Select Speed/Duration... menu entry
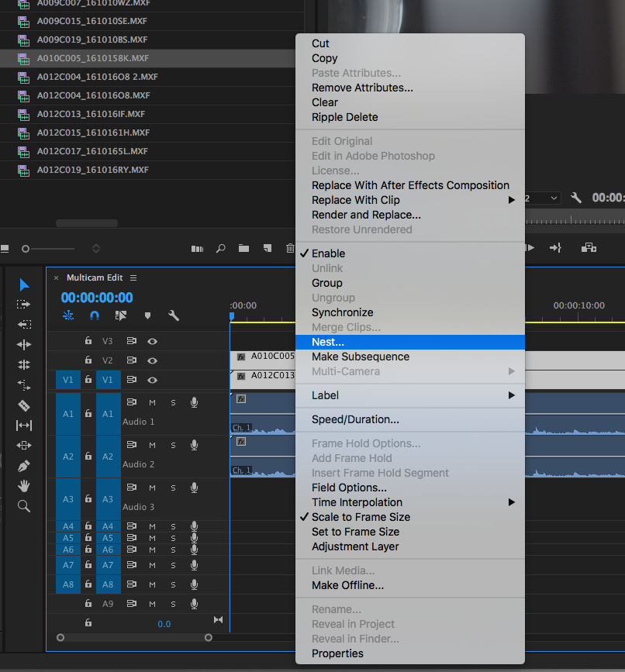625x672 pixels. (355, 419)
